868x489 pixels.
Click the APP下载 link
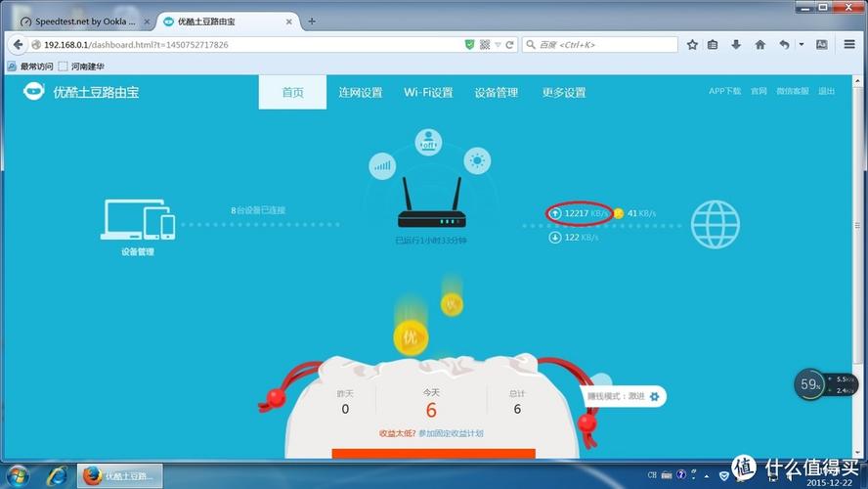pos(724,91)
